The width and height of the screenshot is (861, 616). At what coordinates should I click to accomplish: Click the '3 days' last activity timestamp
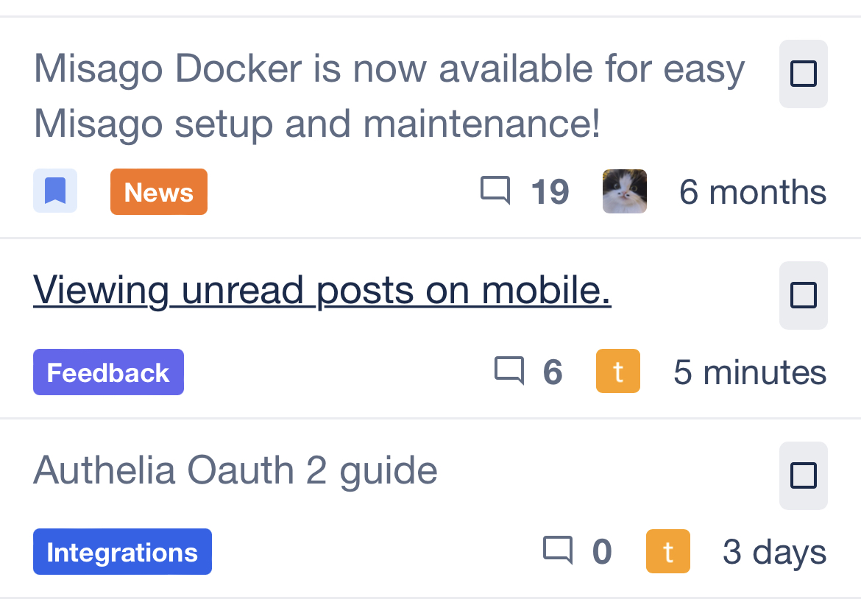pos(774,552)
